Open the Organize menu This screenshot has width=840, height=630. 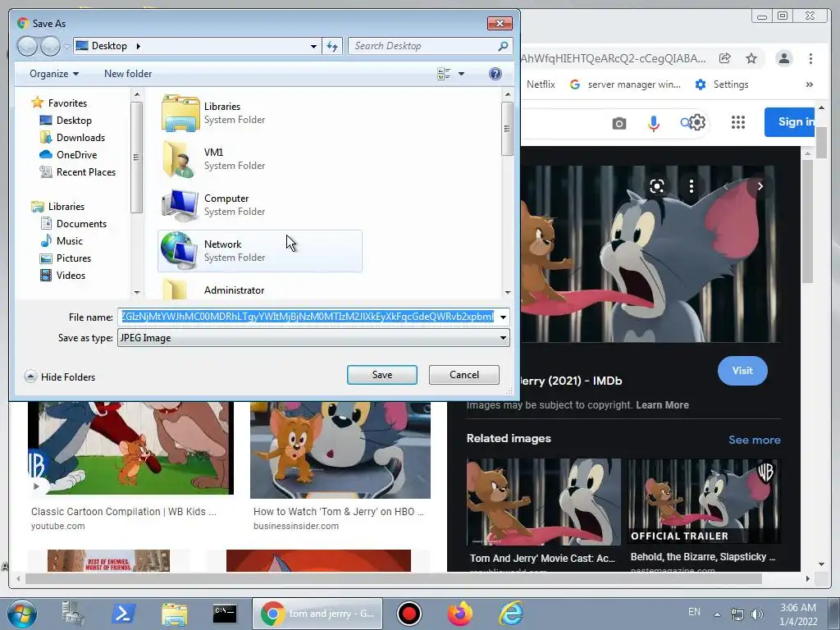(x=54, y=74)
